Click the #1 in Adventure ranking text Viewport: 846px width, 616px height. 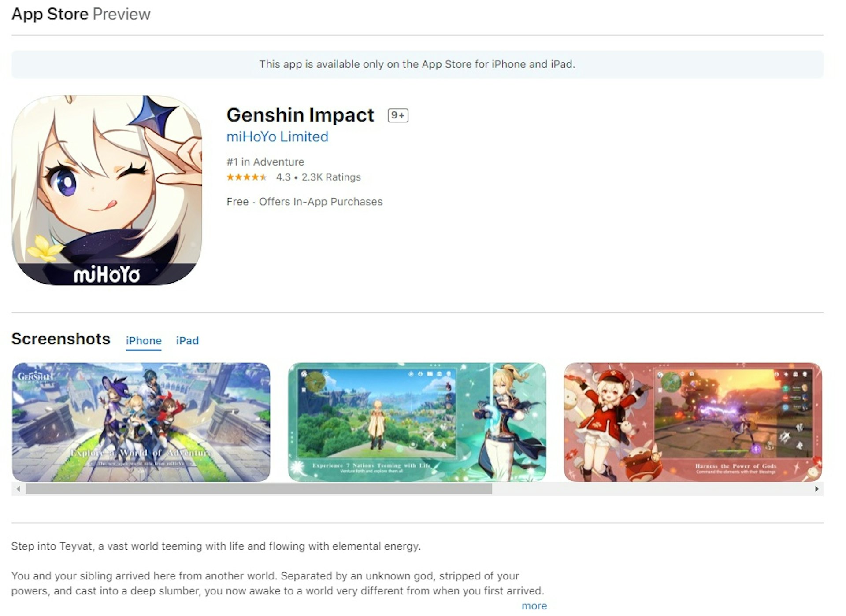point(265,162)
